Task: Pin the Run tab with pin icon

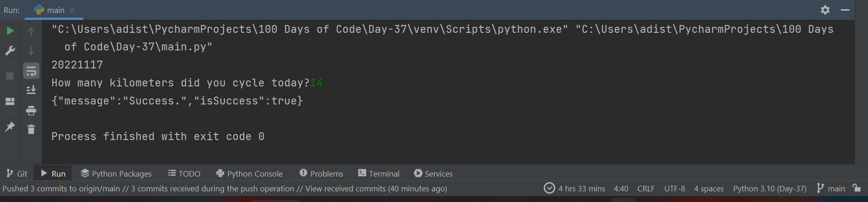Action: tap(10, 127)
